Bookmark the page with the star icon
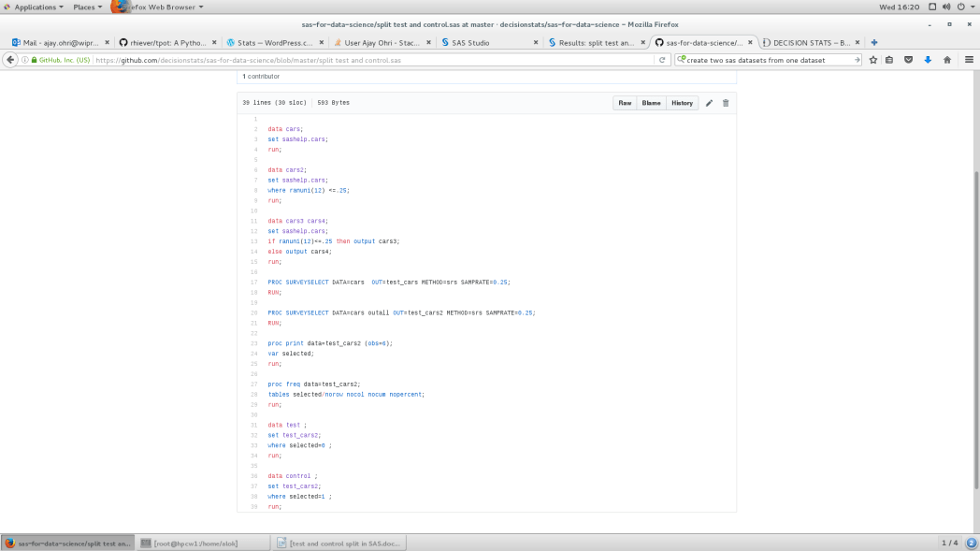Image resolution: width=980 pixels, height=551 pixels. 872,58
